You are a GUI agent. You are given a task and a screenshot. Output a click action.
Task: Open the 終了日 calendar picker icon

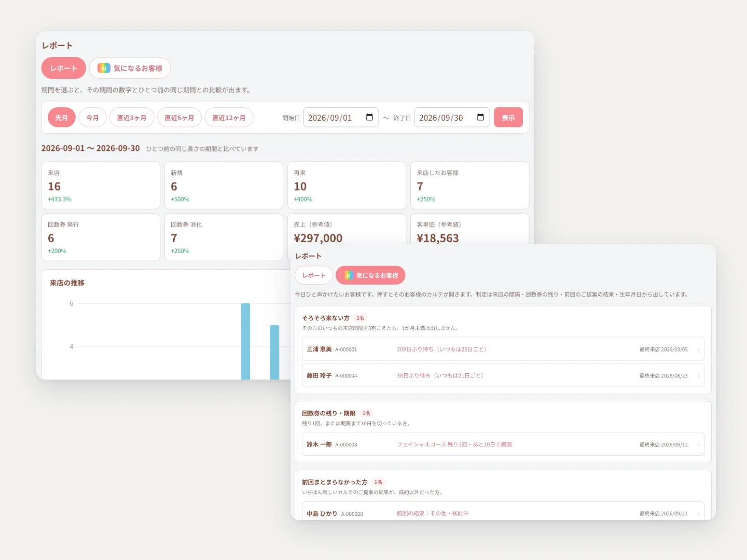[480, 117]
